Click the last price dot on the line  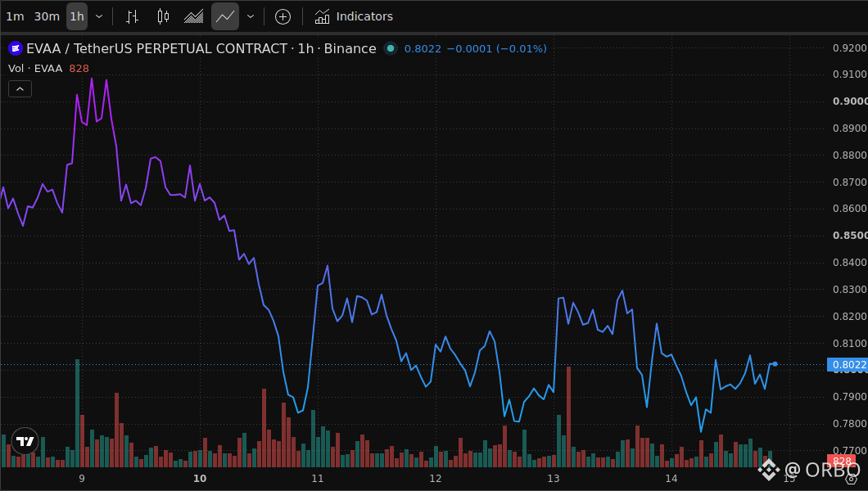pos(775,364)
